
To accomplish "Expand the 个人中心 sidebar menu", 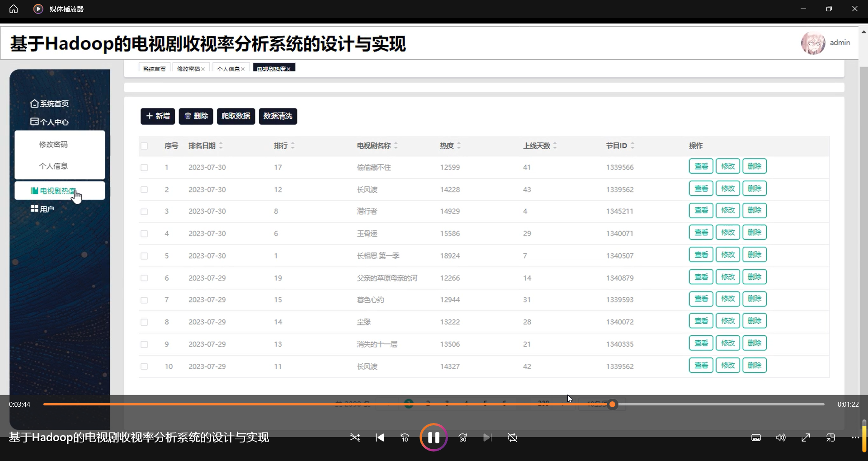I will [49, 122].
